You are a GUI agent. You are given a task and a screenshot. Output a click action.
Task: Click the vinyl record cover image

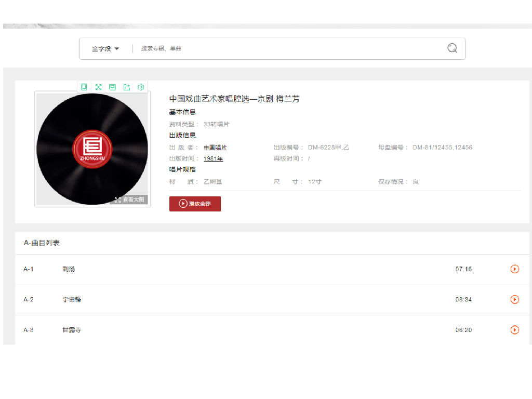[92, 149]
